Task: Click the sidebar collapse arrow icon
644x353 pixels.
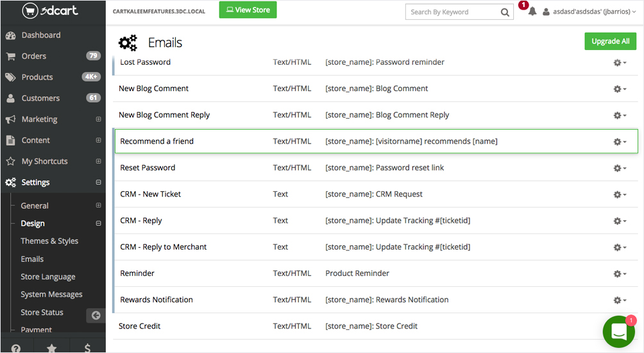Action: coord(96,315)
